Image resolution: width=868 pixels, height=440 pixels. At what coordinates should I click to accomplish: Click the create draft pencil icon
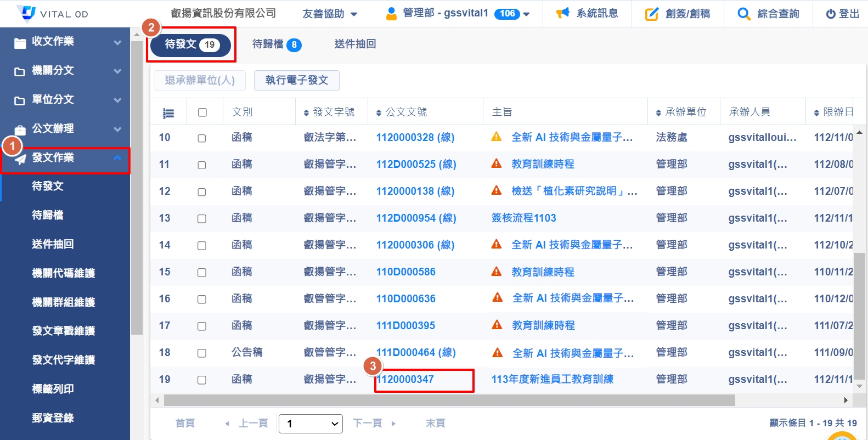(x=651, y=14)
